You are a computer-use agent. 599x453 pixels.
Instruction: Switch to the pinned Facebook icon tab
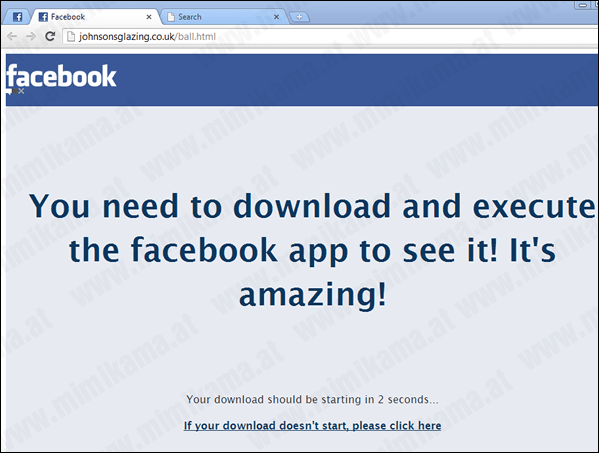17,17
